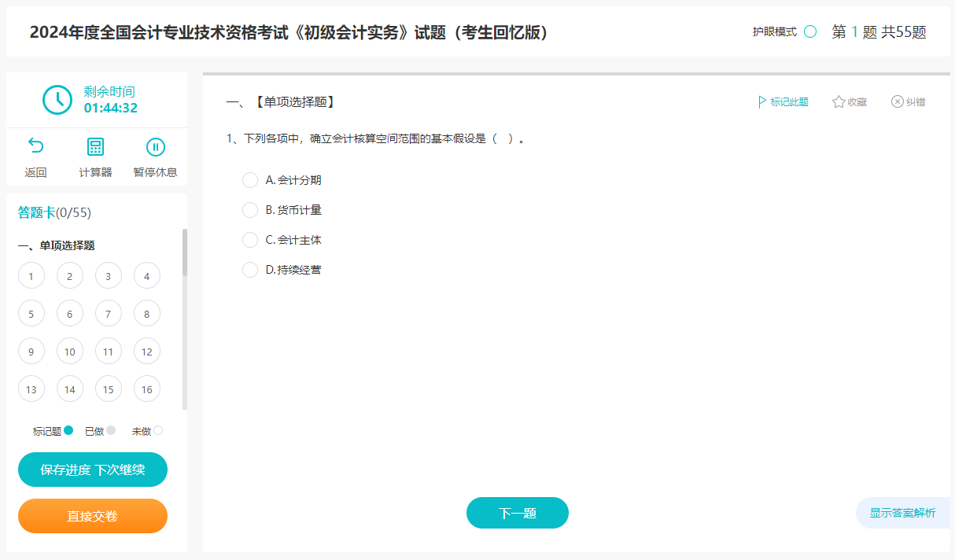This screenshot has height=560, width=955.
Task: Jump to question 7 in the answer card
Action: [x=108, y=313]
